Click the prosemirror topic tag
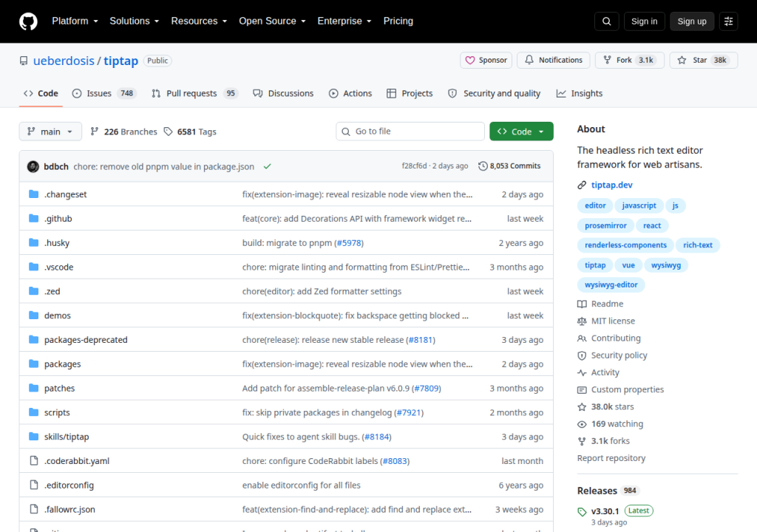Viewport: 757px width, 532px height. pyautogui.click(x=605, y=225)
